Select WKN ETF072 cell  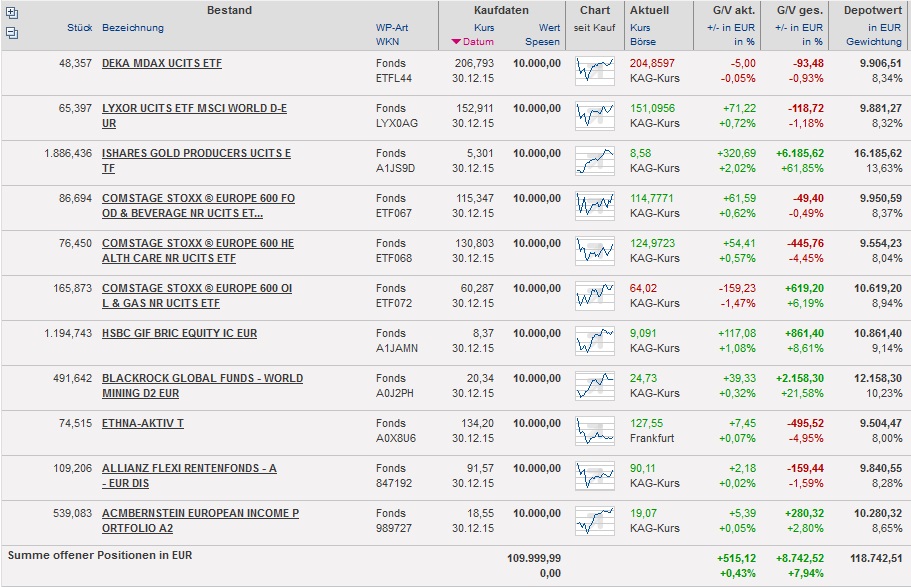point(393,303)
